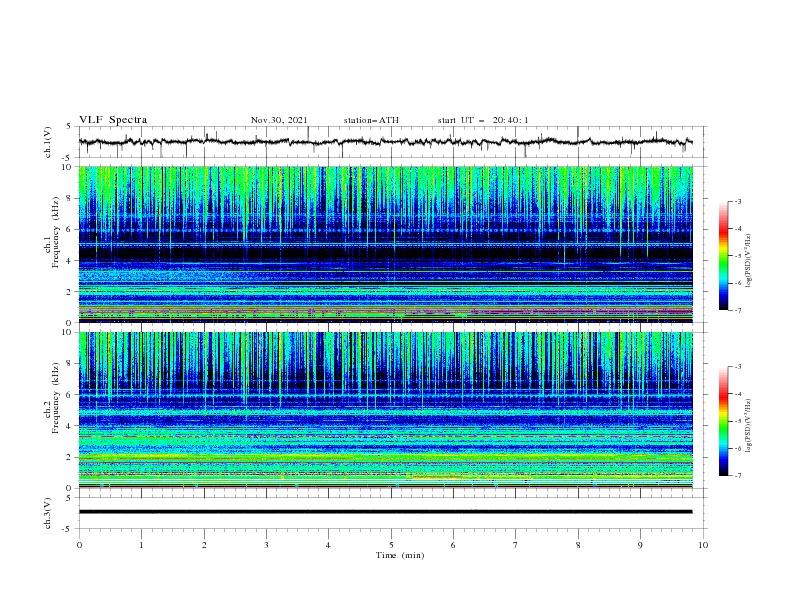Click the "VLF Spectra" plot title
The width and height of the screenshot is (792, 612).
tap(113, 120)
